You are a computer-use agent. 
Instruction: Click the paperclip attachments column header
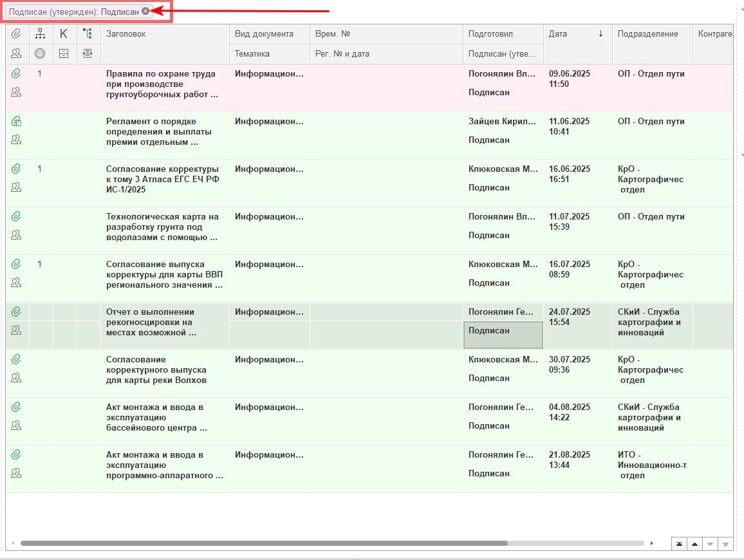[17, 34]
